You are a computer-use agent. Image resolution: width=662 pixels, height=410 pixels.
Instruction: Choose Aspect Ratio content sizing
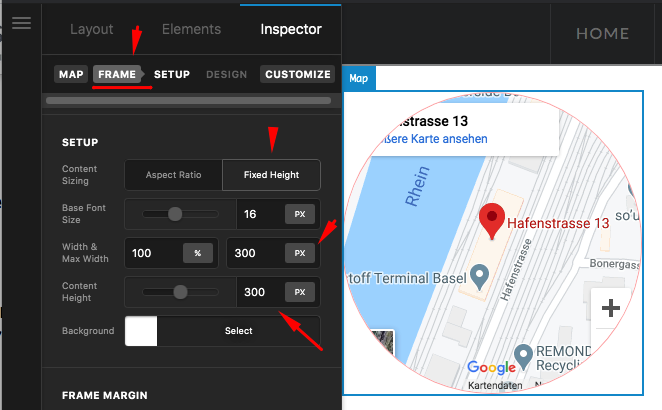point(174,175)
